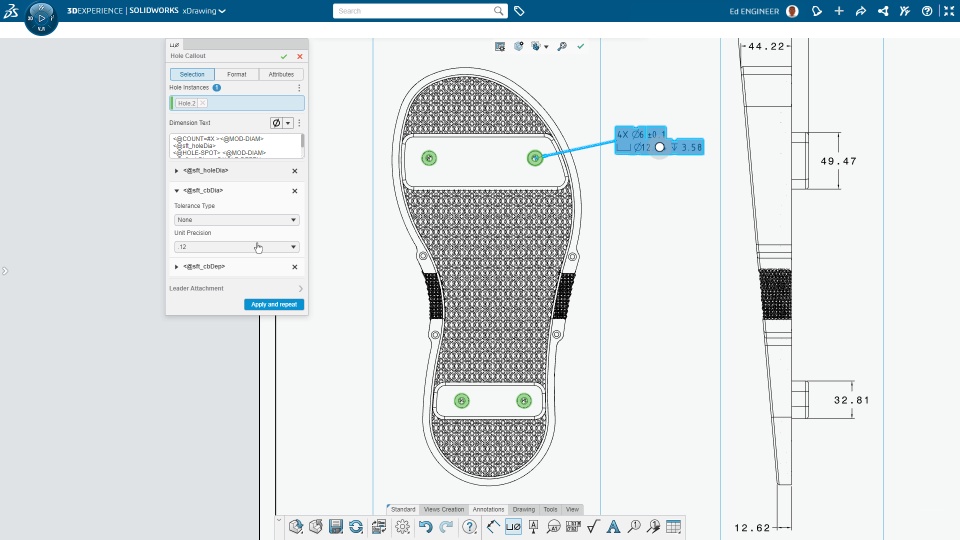Click the zoom-fit magnifier icon above drawing

(561, 47)
